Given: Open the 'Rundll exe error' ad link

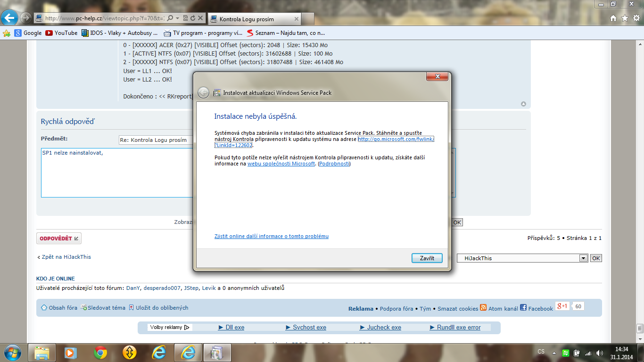Looking at the screenshot, I should pyautogui.click(x=455, y=327).
